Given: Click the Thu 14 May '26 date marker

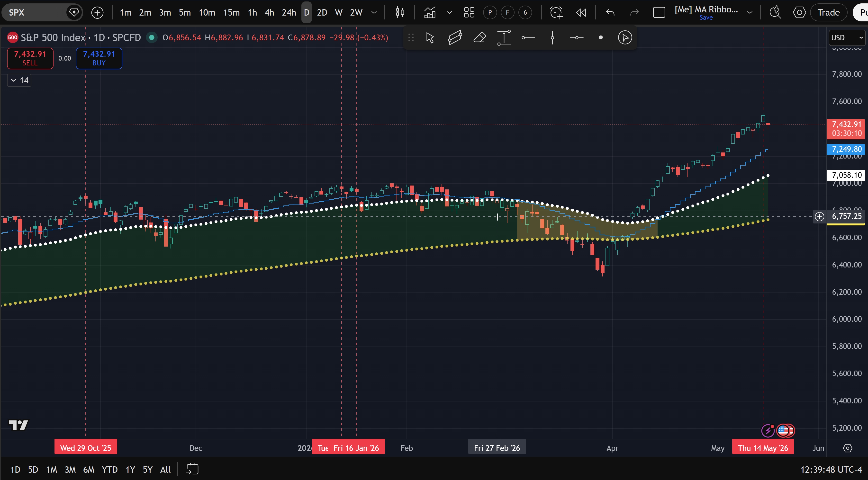Looking at the screenshot, I should coord(763,448).
